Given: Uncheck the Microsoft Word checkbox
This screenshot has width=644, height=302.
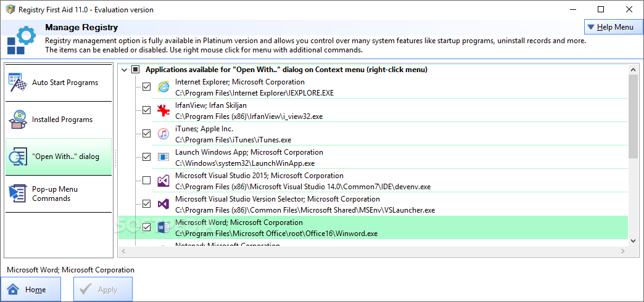Looking at the screenshot, I should point(146,227).
